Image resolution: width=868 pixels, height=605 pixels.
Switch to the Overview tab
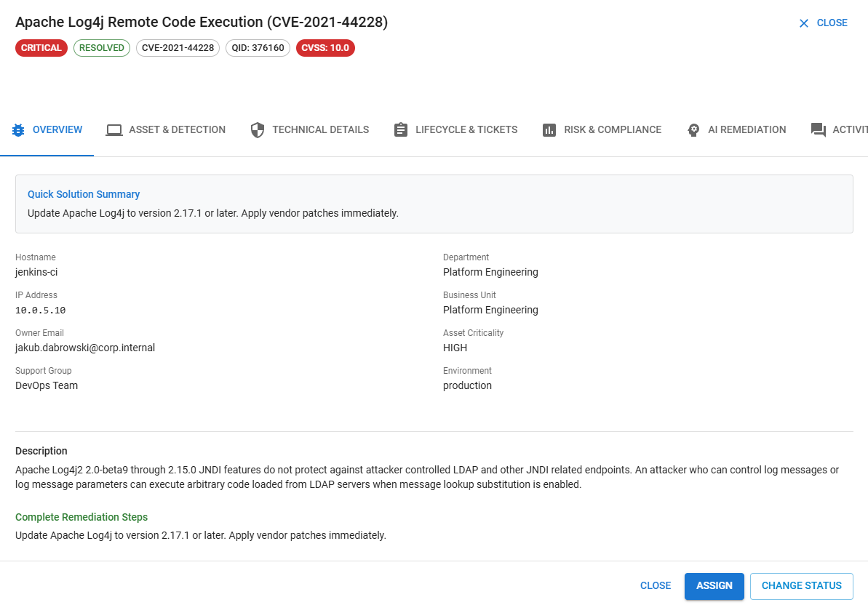[x=47, y=130]
